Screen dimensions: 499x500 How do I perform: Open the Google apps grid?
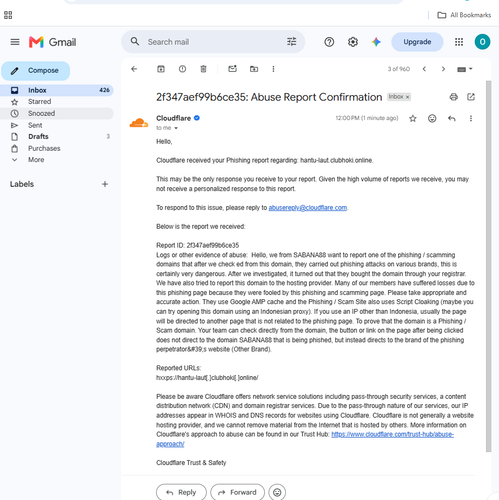(x=459, y=42)
